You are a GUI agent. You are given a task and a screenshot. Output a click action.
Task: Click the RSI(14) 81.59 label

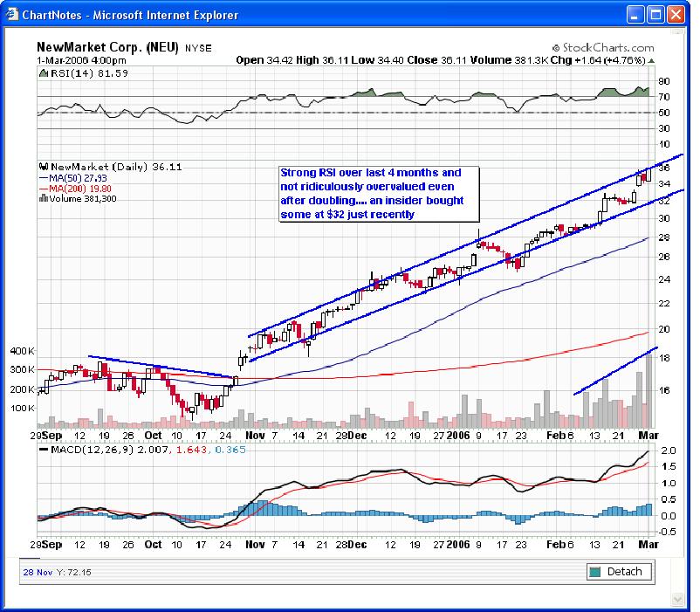[x=89, y=73]
